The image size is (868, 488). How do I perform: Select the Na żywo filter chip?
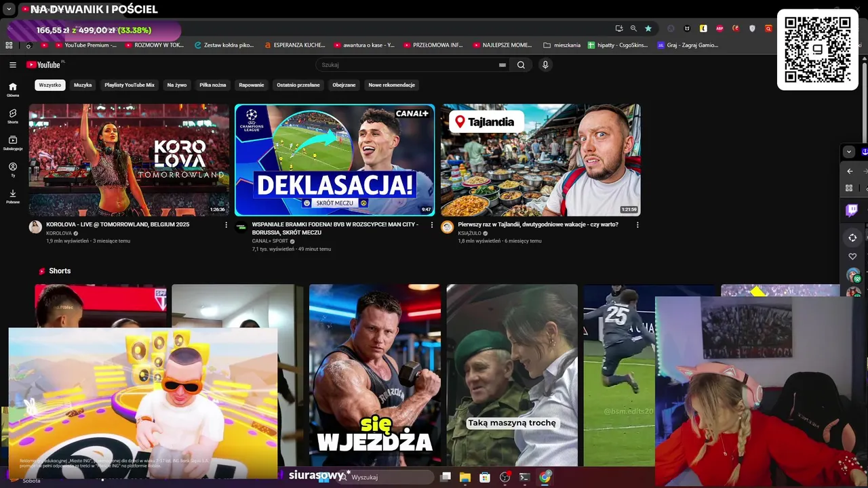click(177, 85)
